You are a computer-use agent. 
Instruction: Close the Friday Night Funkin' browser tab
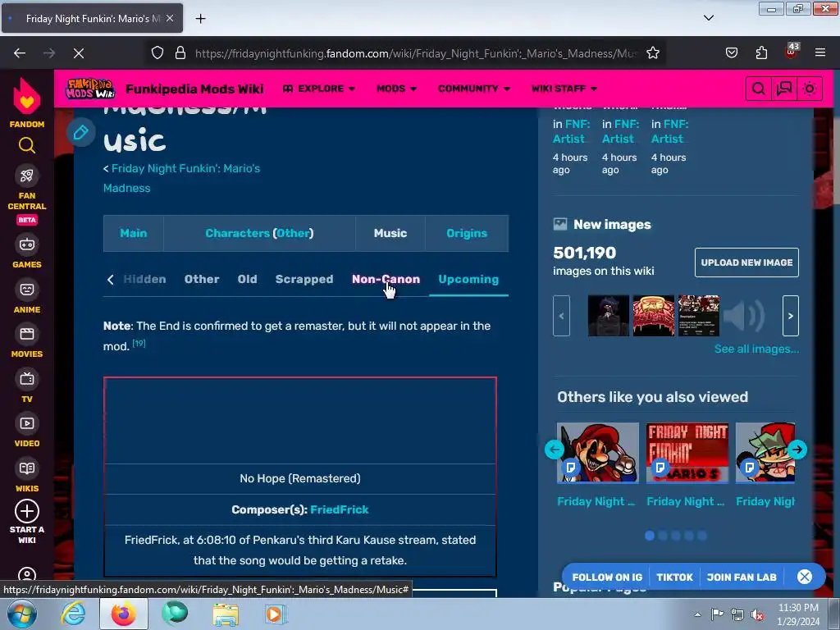coord(170,18)
